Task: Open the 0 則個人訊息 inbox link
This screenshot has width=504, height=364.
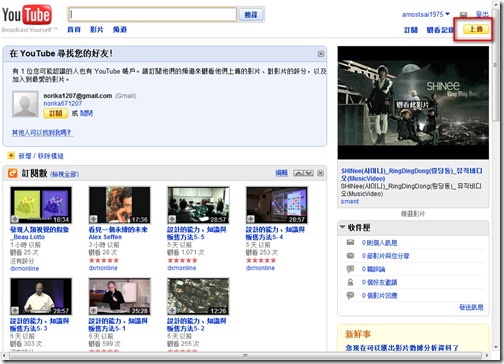Action: click(x=379, y=242)
